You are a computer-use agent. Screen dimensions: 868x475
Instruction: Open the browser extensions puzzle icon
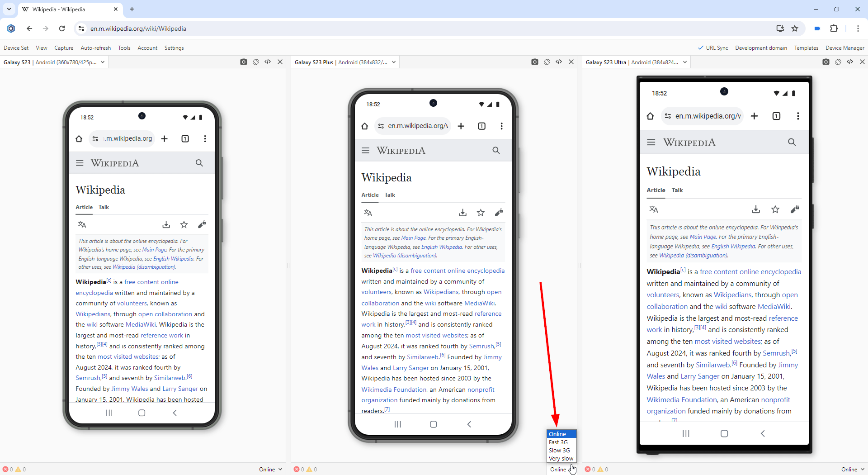(834, 28)
